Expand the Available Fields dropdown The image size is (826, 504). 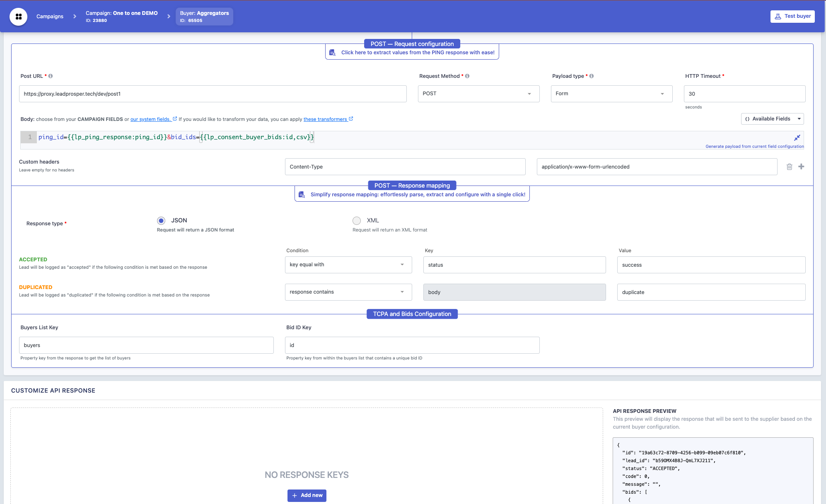772,119
